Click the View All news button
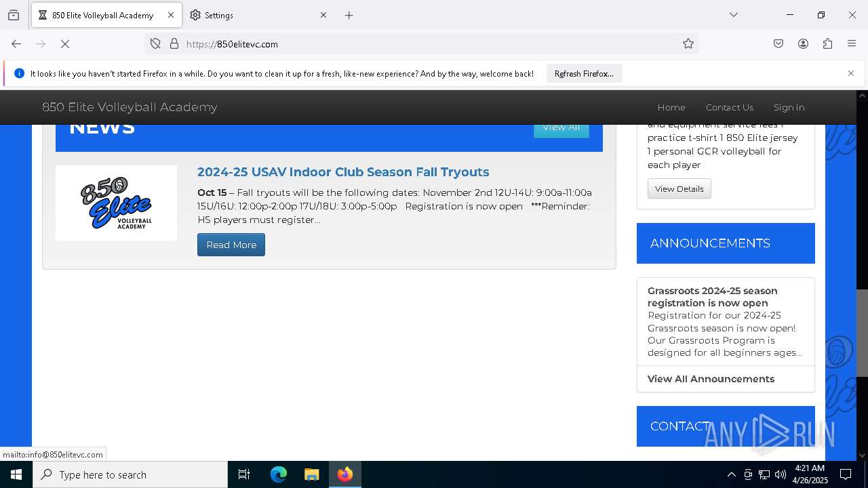 [x=561, y=127]
